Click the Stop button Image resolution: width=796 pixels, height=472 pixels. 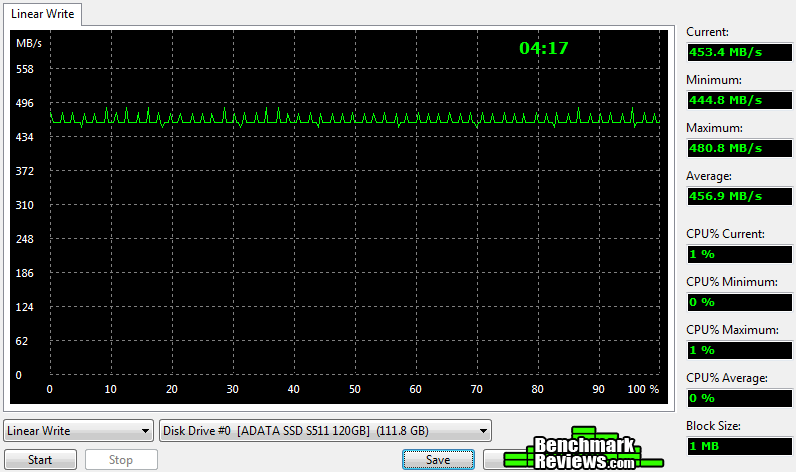pyautogui.click(x=121, y=460)
